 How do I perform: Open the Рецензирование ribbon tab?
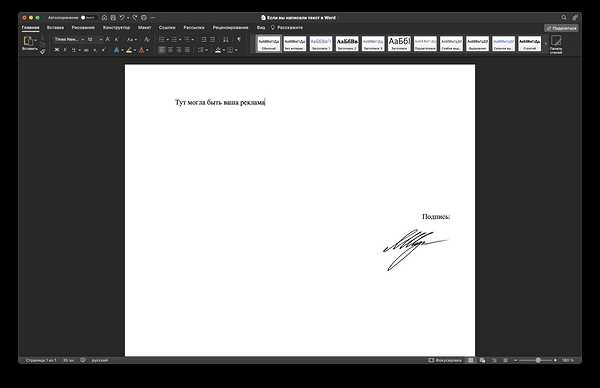pyautogui.click(x=230, y=28)
